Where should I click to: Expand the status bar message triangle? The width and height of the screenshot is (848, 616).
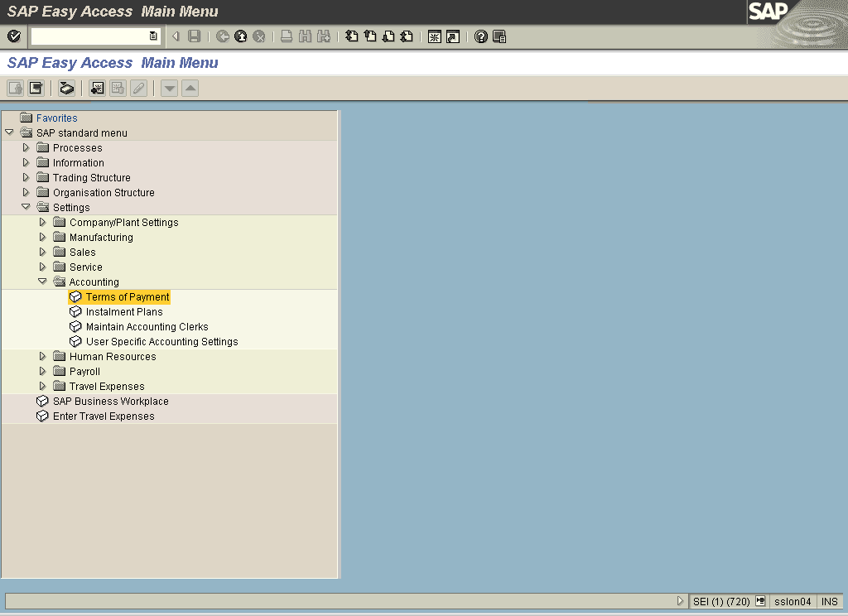point(681,601)
